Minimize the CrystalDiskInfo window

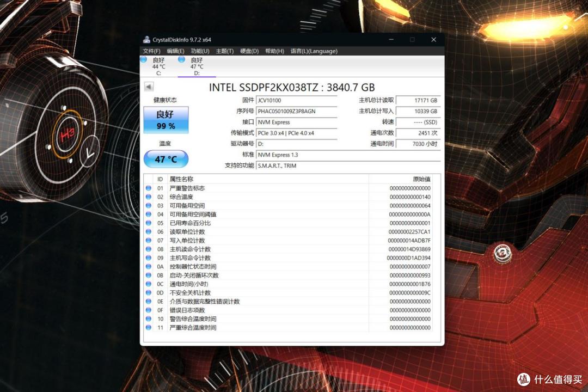pos(391,39)
